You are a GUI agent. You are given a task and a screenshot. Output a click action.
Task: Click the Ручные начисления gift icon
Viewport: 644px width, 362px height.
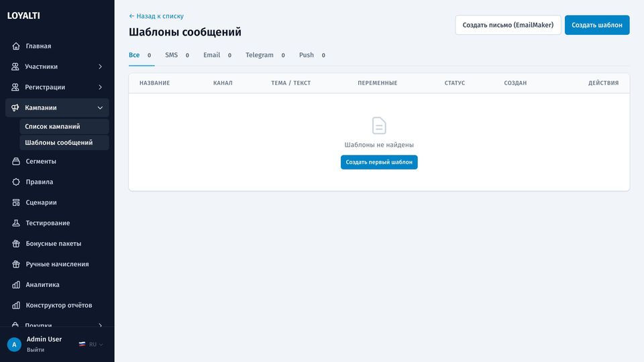click(x=16, y=264)
